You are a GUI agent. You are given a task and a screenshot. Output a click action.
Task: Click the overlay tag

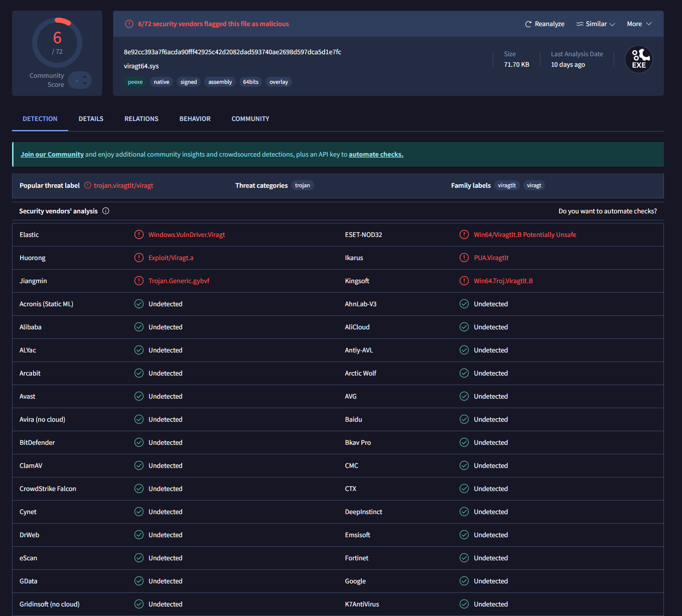(x=279, y=82)
